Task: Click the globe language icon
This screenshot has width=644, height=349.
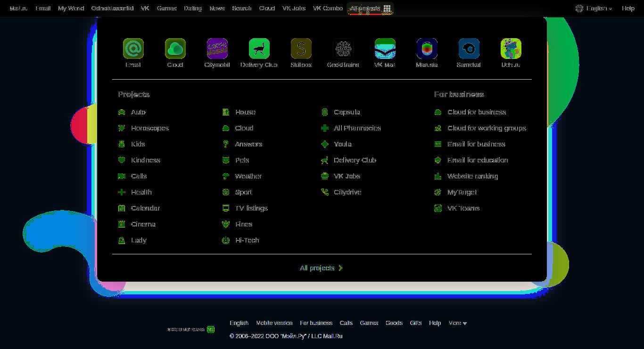Action: coord(579,8)
